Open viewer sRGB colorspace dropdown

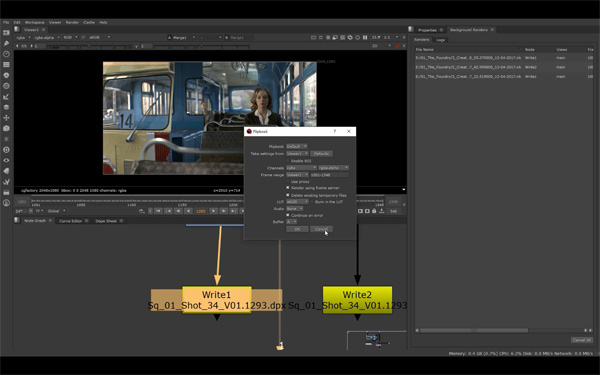point(99,38)
